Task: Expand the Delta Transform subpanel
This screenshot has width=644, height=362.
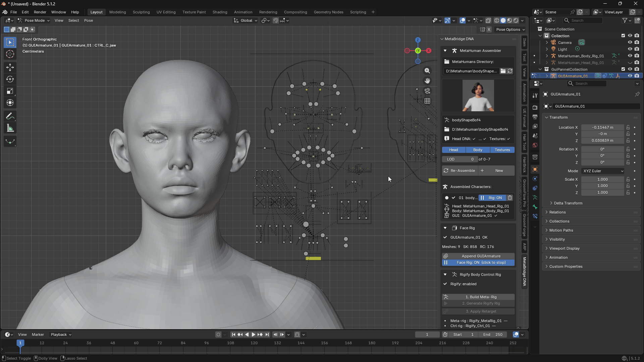Action: (x=568, y=203)
